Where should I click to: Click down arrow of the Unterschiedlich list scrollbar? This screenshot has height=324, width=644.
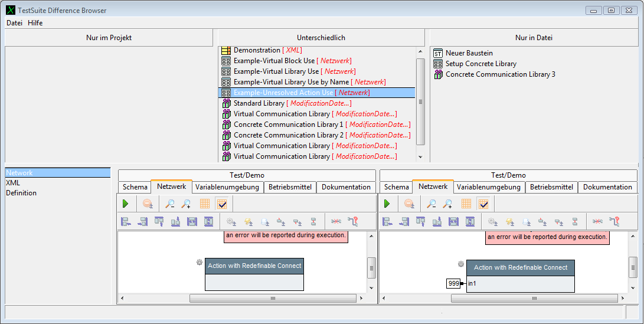[x=420, y=157]
